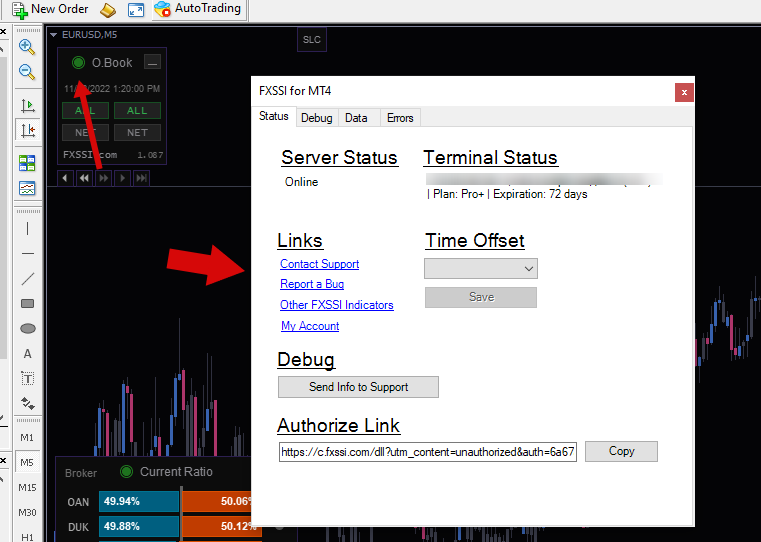Expand the Time Offset dropdown
The image size is (761, 542).
pyautogui.click(x=481, y=269)
